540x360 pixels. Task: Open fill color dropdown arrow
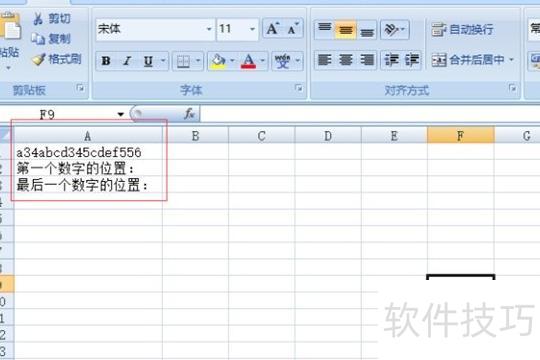tap(232, 61)
